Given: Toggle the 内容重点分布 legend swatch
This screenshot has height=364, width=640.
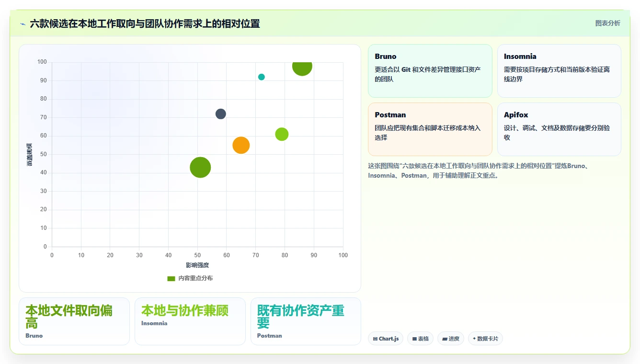Looking at the screenshot, I should (171, 278).
